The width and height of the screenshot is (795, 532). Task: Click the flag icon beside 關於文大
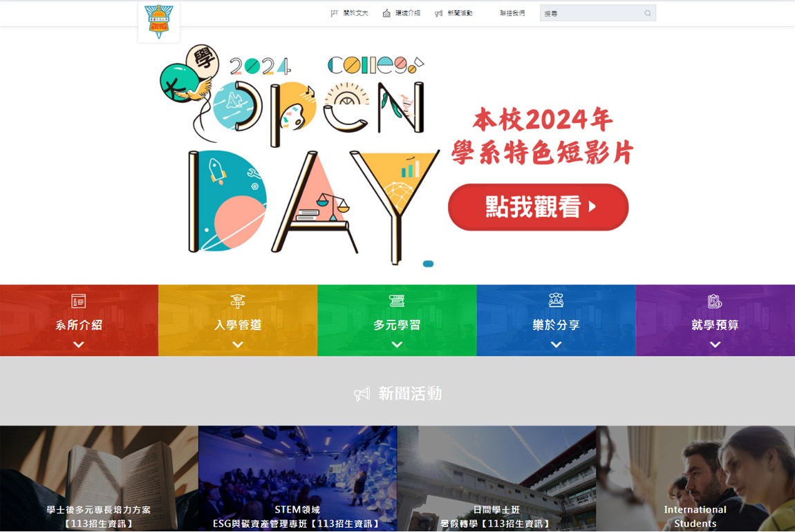(334, 13)
